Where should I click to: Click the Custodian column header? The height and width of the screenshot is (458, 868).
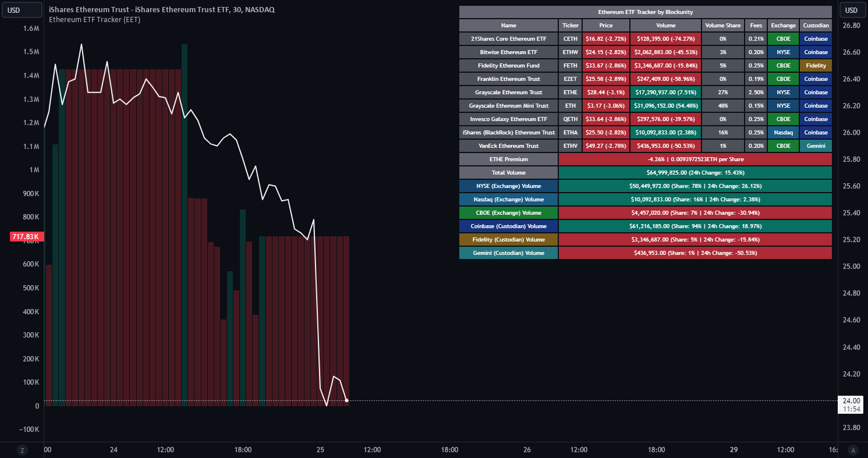pos(816,26)
